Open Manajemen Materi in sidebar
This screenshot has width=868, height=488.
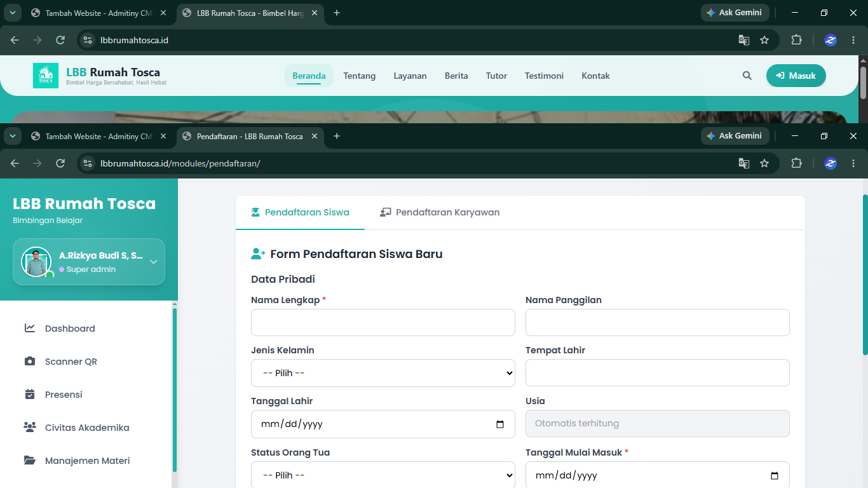click(86, 461)
